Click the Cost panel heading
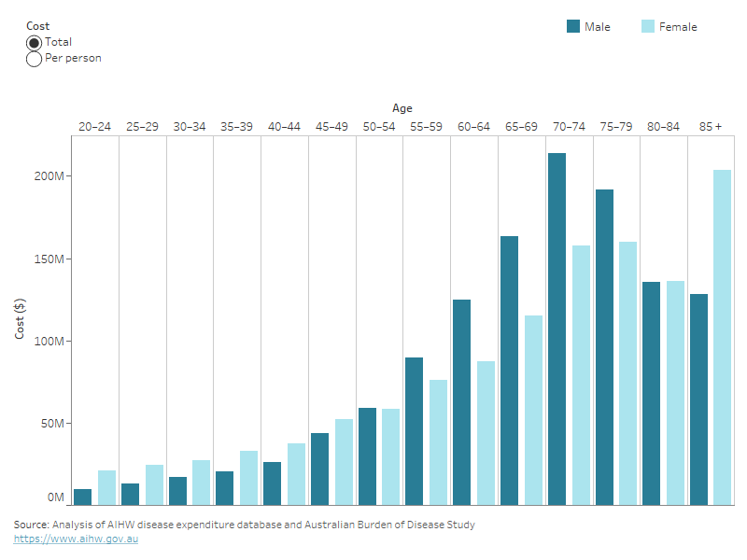Screen dimensions: 747x560 pyautogui.click(x=37, y=25)
